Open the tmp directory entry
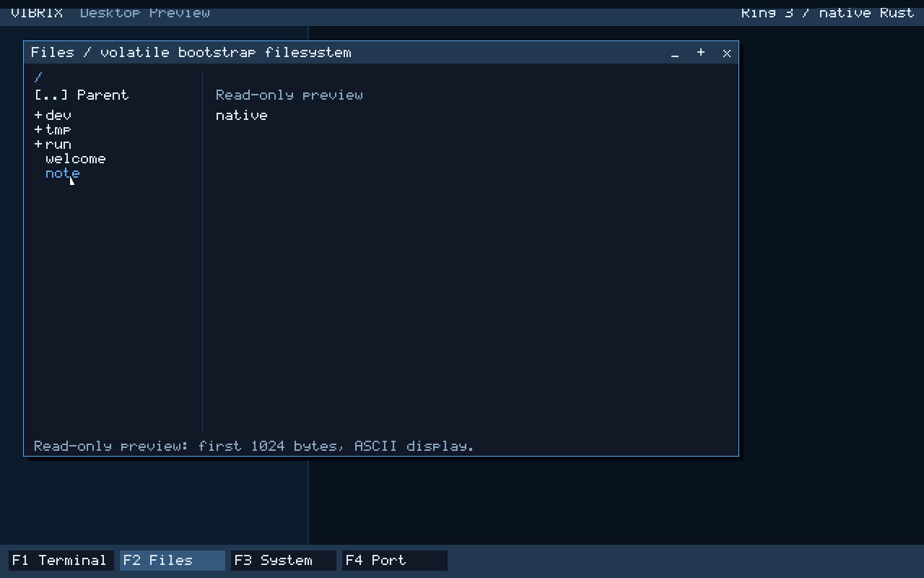 pyautogui.click(x=58, y=129)
